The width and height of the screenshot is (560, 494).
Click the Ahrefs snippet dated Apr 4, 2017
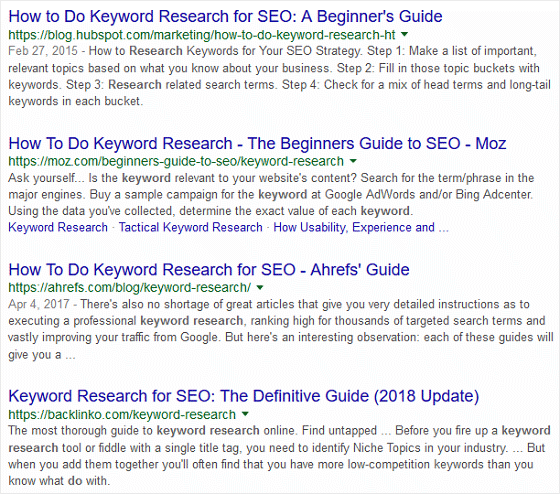click(x=281, y=329)
